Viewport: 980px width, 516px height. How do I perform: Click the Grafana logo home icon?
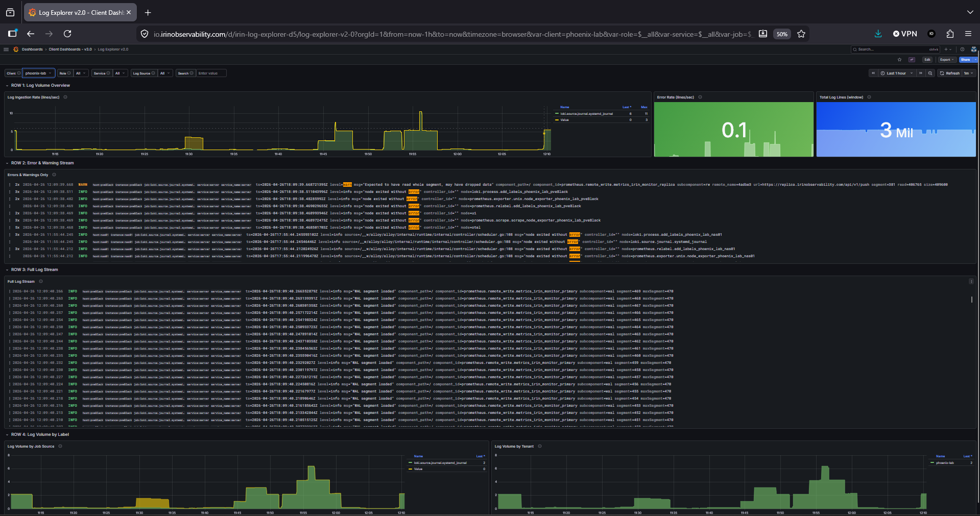pyautogui.click(x=16, y=50)
